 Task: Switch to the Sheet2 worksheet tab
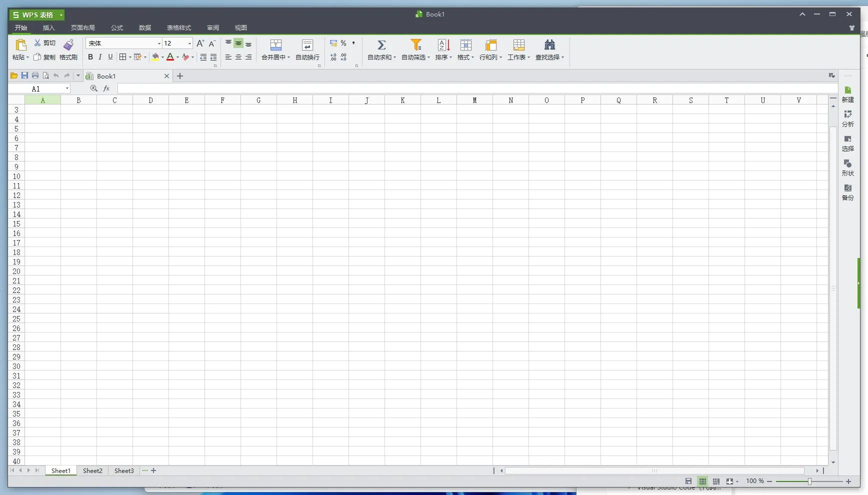(x=92, y=470)
